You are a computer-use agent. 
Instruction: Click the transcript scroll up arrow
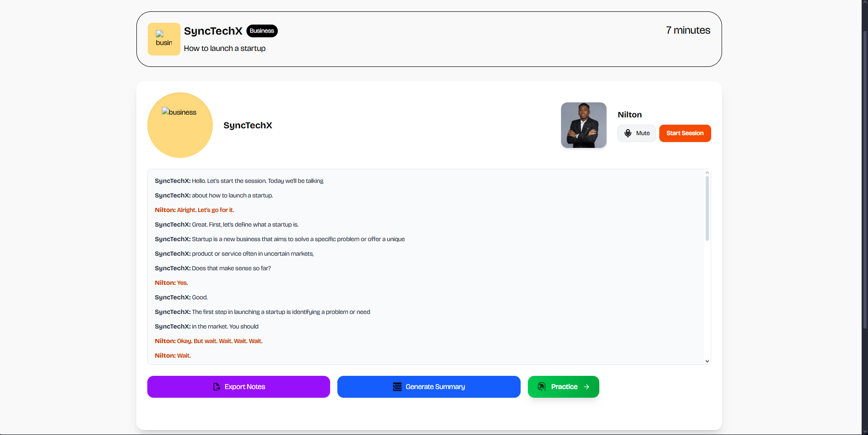[707, 173]
